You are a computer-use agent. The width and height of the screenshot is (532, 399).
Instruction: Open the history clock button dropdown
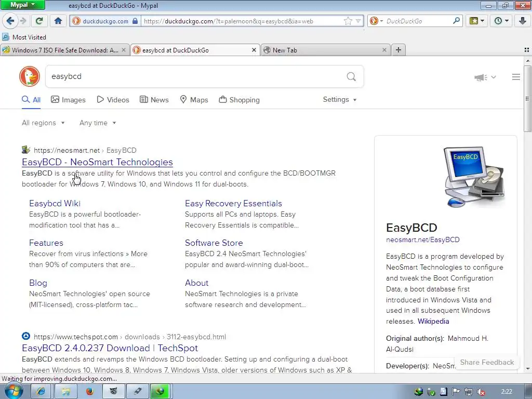tap(501, 21)
